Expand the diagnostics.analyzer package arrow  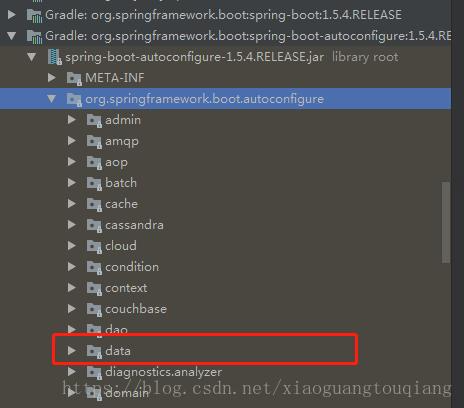click(72, 371)
